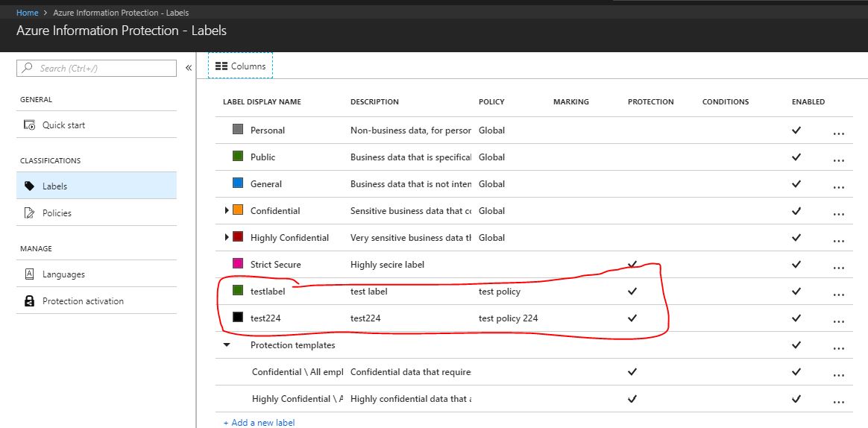Click the Enabled checkmark for General
This screenshot has width=868, height=428.
796,184
